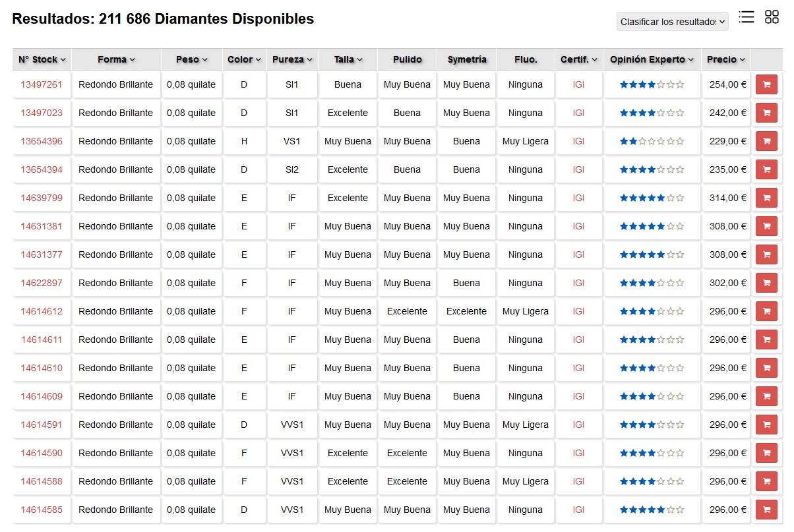The image size is (794, 532).
Task: Click the cart icon for diamond 14639799
Action: (x=766, y=197)
